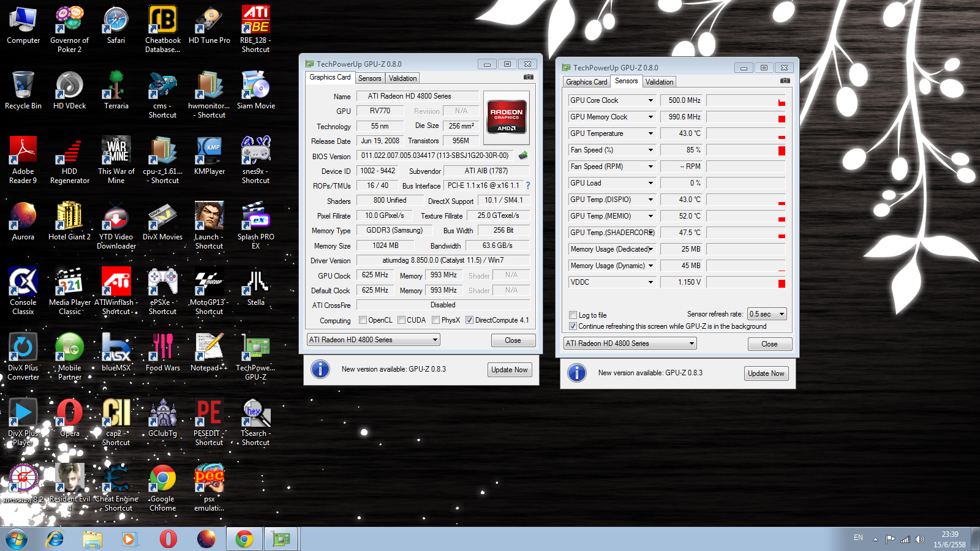Expand the GPU Core Clock sensor dropdown

point(650,100)
